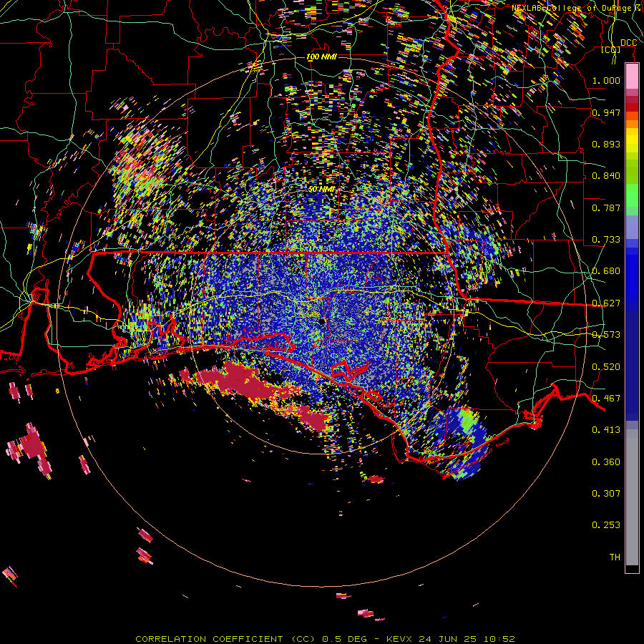This screenshot has height=644, width=644.
Task: Click the 50 NMI range ring label
Action: pyautogui.click(x=321, y=190)
